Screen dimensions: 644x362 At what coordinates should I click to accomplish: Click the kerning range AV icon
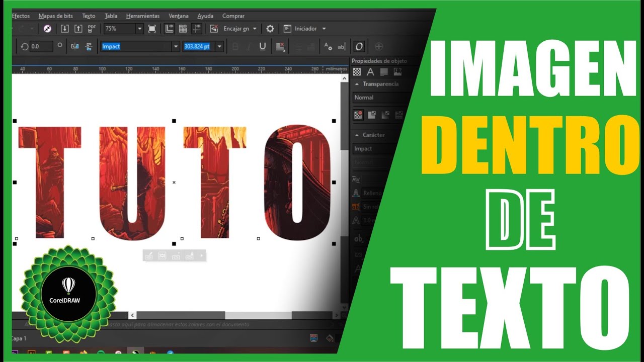click(x=356, y=179)
